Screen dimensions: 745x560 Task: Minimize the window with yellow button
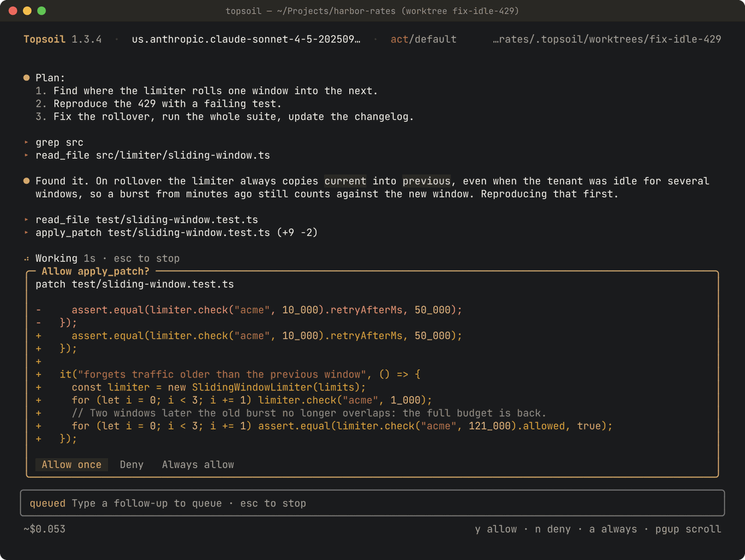pyautogui.click(x=27, y=11)
